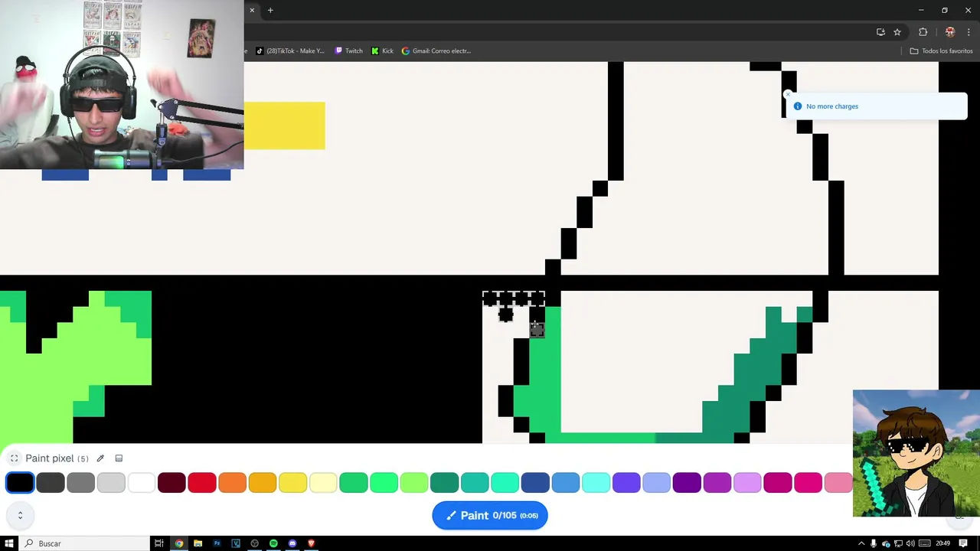The width and height of the screenshot is (980, 551).
Task: Open the volume speaker tray icon
Action: coord(910,543)
